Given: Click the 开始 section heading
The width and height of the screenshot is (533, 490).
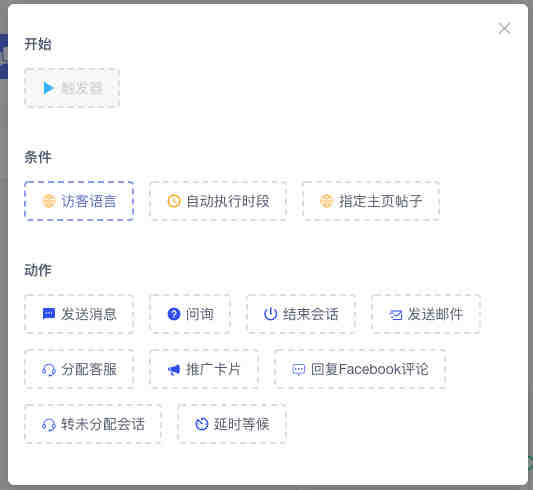Looking at the screenshot, I should click(38, 44).
